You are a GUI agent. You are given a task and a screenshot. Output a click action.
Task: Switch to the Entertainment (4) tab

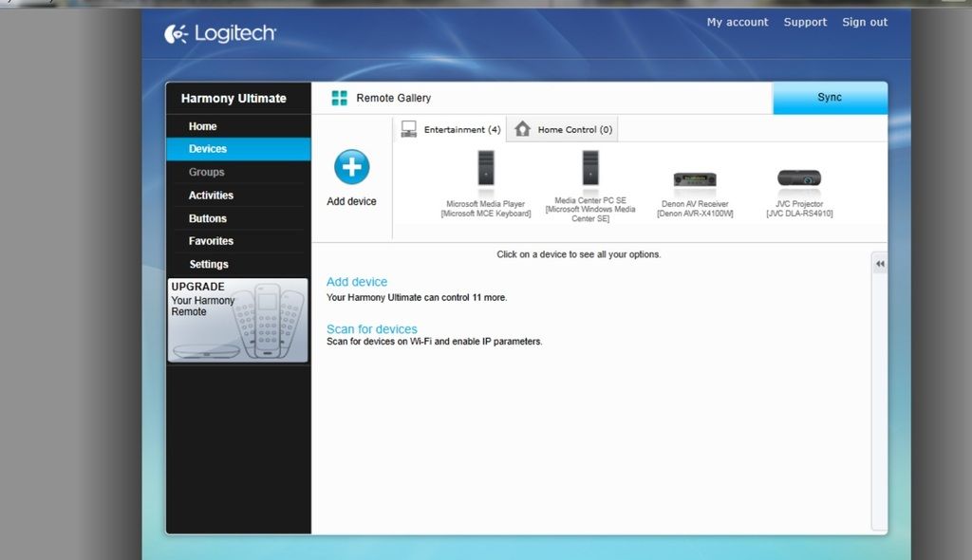tap(451, 129)
